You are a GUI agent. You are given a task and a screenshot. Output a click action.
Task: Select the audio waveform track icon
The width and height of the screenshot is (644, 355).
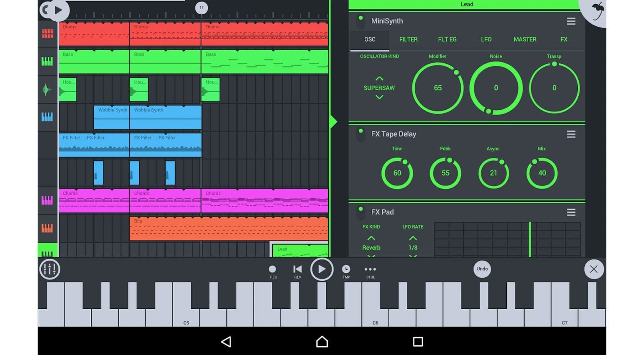click(x=47, y=89)
